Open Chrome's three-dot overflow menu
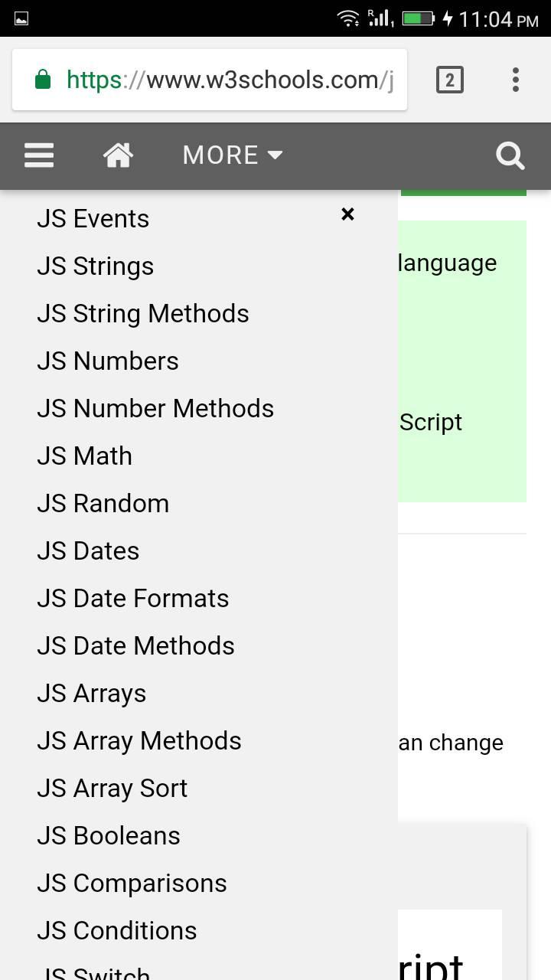551x980 pixels. pyautogui.click(x=516, y=80)
